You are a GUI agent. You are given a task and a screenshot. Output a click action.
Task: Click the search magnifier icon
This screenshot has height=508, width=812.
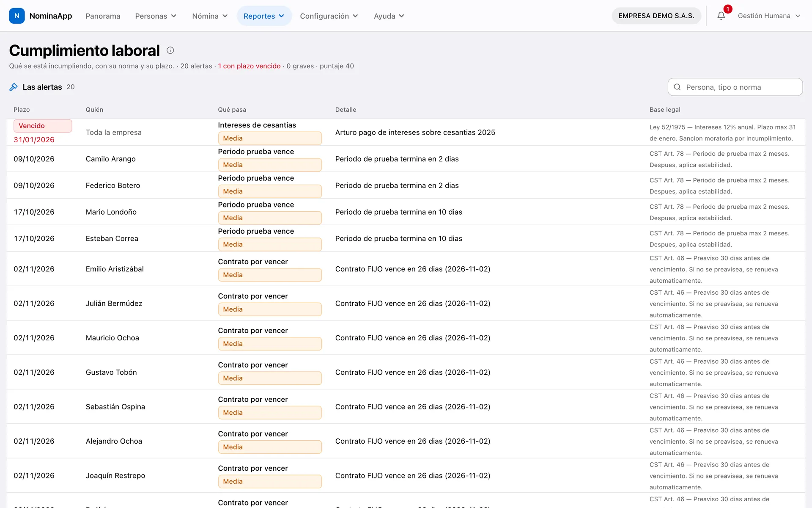point(677,87)
